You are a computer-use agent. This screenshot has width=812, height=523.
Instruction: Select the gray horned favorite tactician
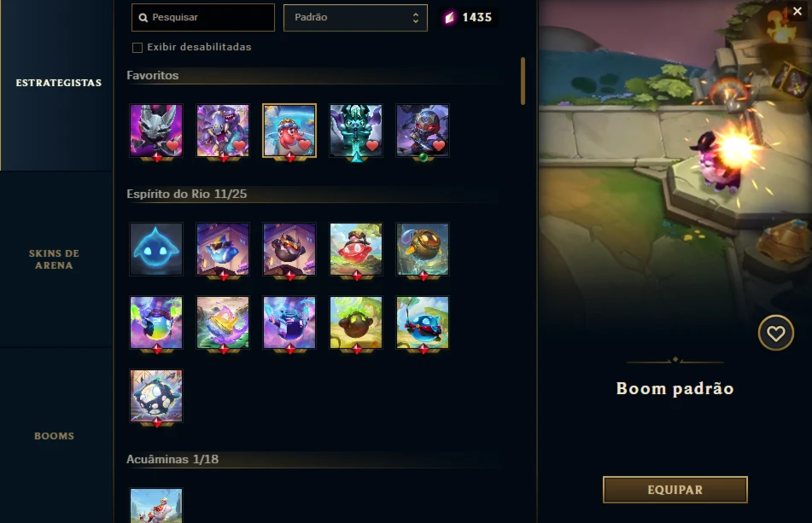coord(156,131)
